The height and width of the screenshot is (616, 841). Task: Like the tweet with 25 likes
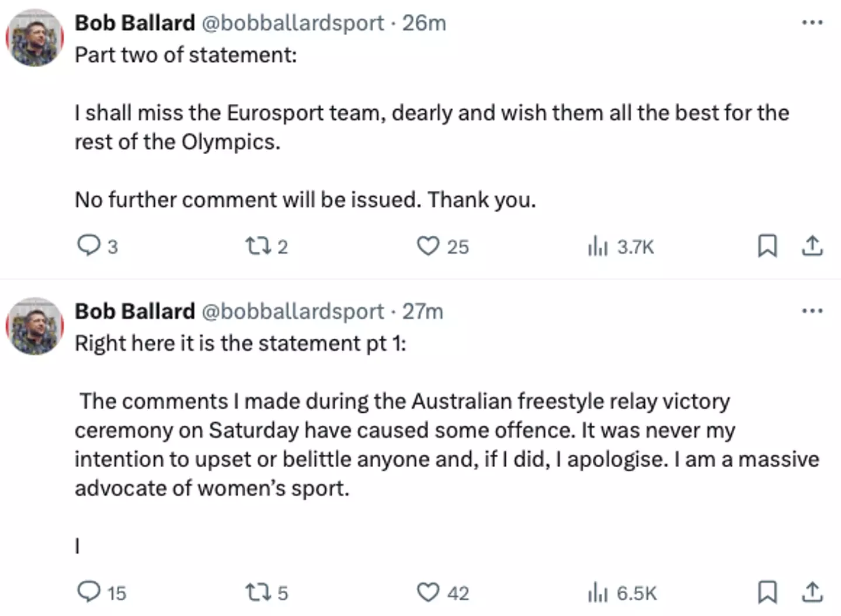[428, 246]
